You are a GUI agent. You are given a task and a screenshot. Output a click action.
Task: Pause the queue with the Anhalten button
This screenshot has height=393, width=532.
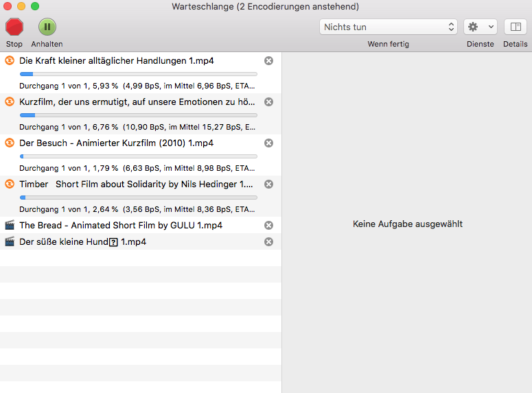(x=47, y=27)
